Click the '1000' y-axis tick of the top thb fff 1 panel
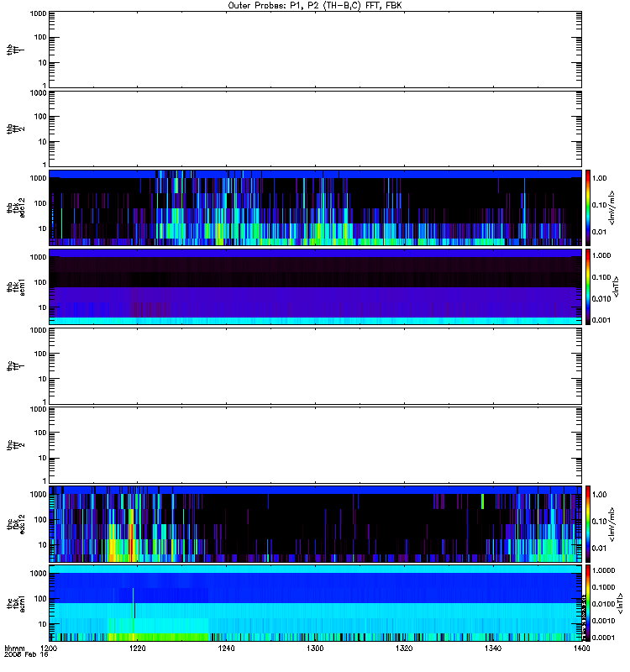The width and height of the screenshot is (630, 672). [38, 13]
